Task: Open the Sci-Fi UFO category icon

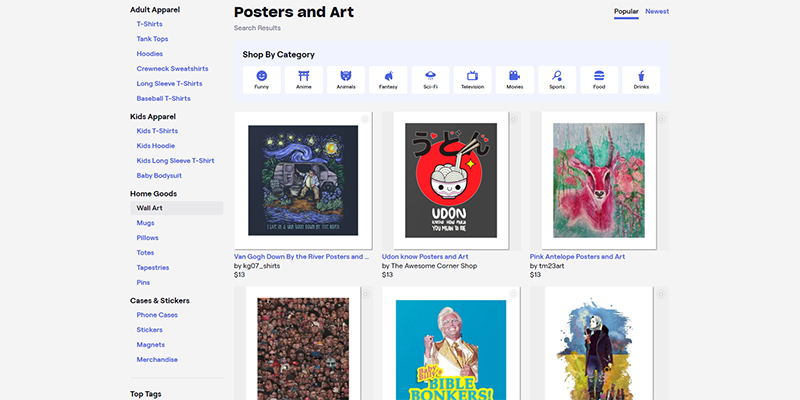Action: click(x=430, y=76)
